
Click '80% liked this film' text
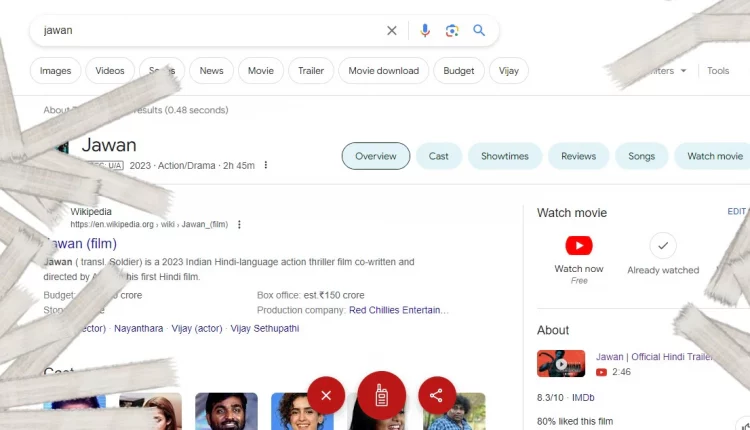tap(575, 421)
